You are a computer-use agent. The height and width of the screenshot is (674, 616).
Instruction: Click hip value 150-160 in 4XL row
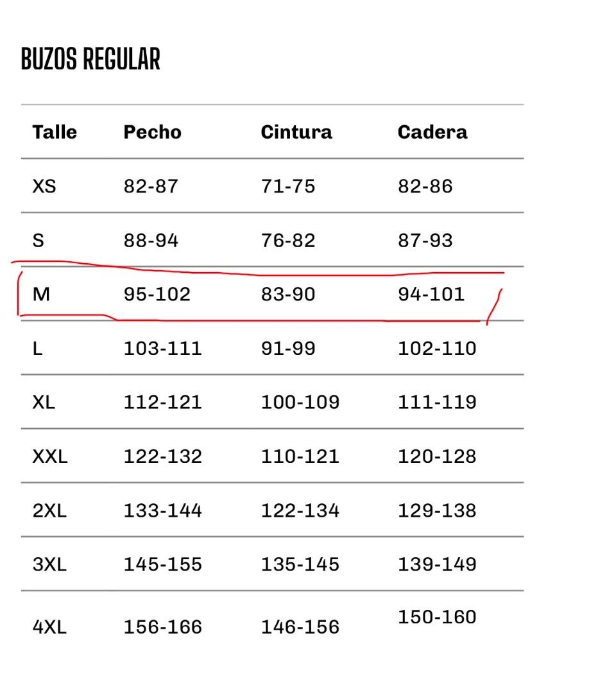click(x=438, y=618)
